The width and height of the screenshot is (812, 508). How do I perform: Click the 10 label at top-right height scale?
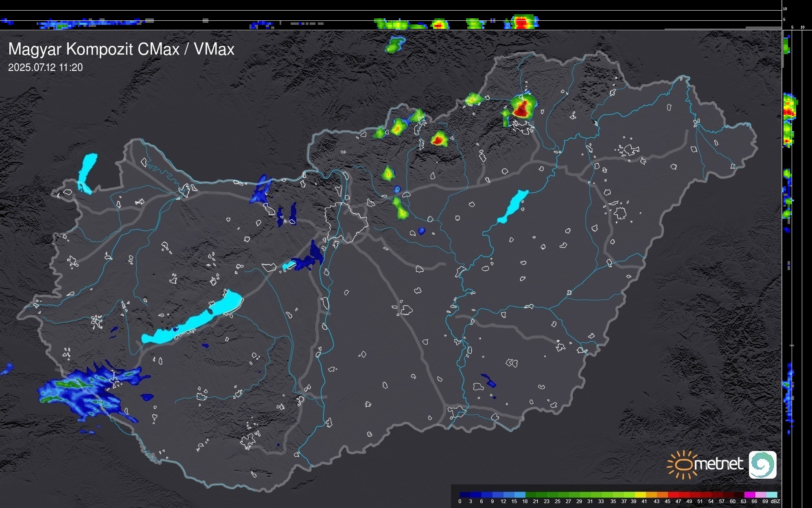coord(785,9)
